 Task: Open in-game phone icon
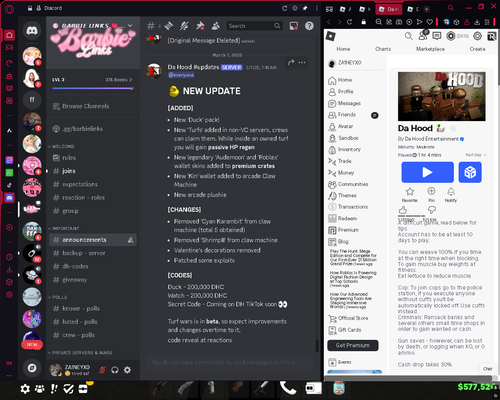pos(288,388)
